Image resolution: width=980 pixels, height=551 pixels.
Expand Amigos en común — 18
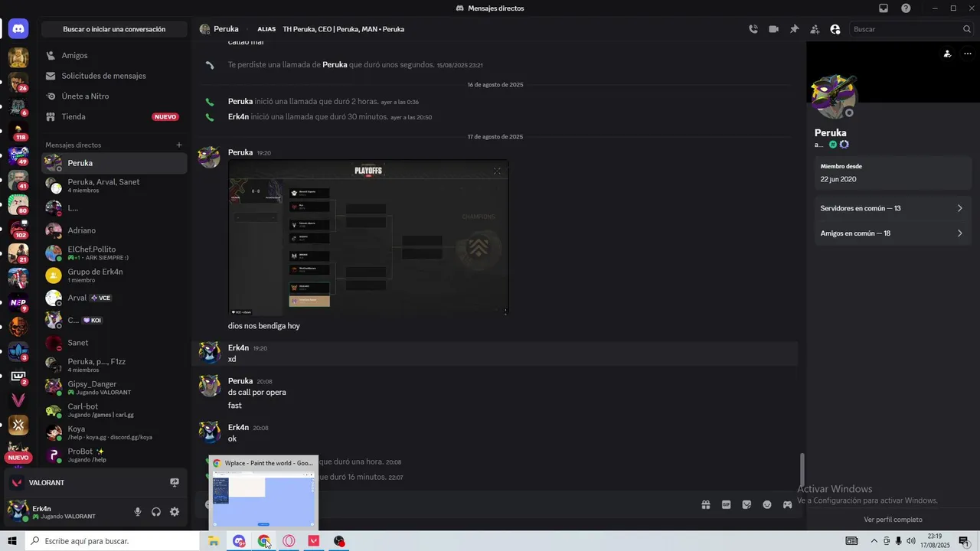(x=893, y=233)
